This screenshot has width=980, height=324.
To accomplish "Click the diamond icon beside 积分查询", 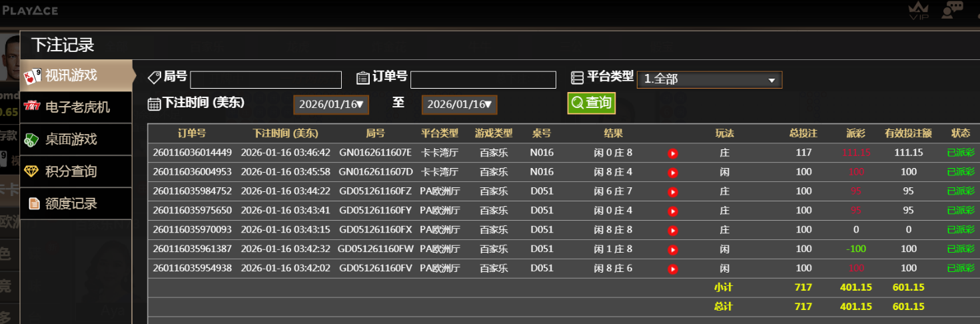I will pos(32,171).
